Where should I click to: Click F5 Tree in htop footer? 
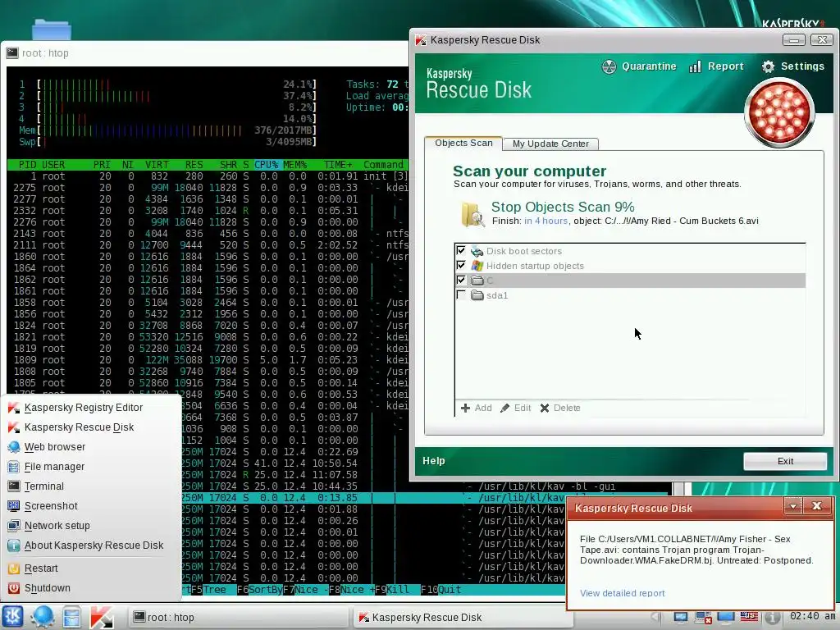click(208, 589)
